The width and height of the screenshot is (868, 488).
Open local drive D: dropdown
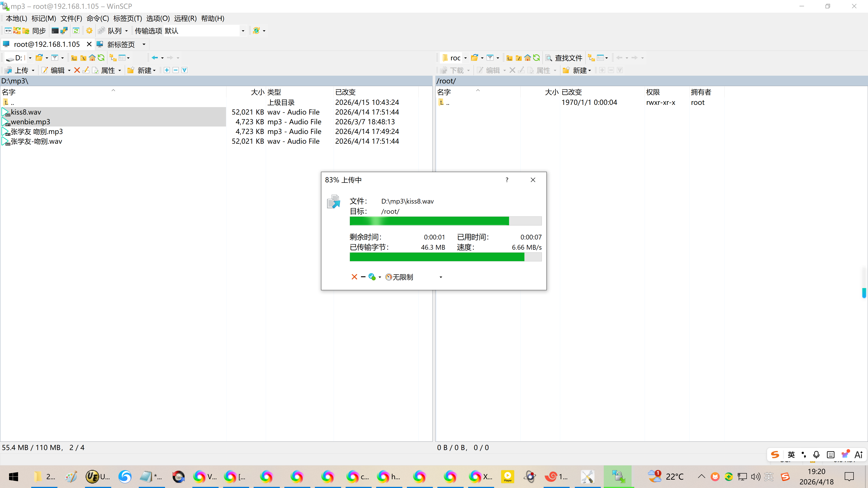[x=30, y=58]
